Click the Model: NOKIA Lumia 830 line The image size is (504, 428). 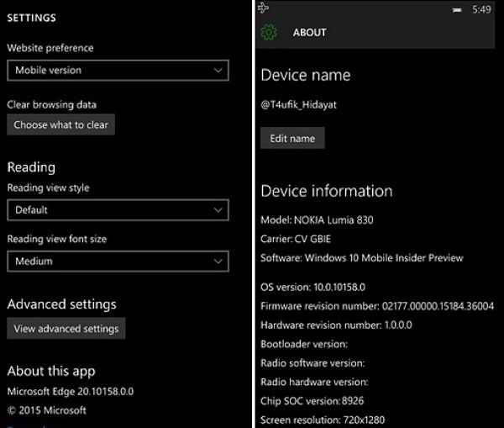click(317, 219)
